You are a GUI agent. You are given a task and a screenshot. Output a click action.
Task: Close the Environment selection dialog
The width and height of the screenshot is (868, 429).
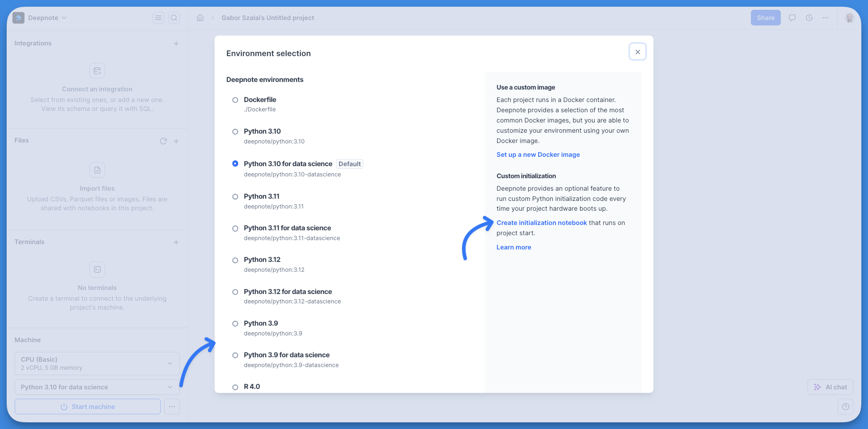point(637,52)
